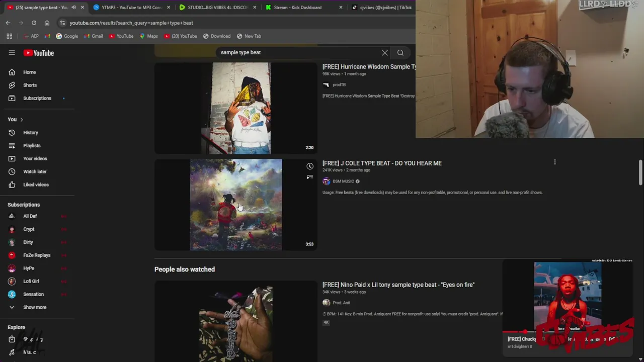The height and width of the screenshot is (362, 644).
Task: Close the Kick Dashboard tab
Action: pos(341,8)
